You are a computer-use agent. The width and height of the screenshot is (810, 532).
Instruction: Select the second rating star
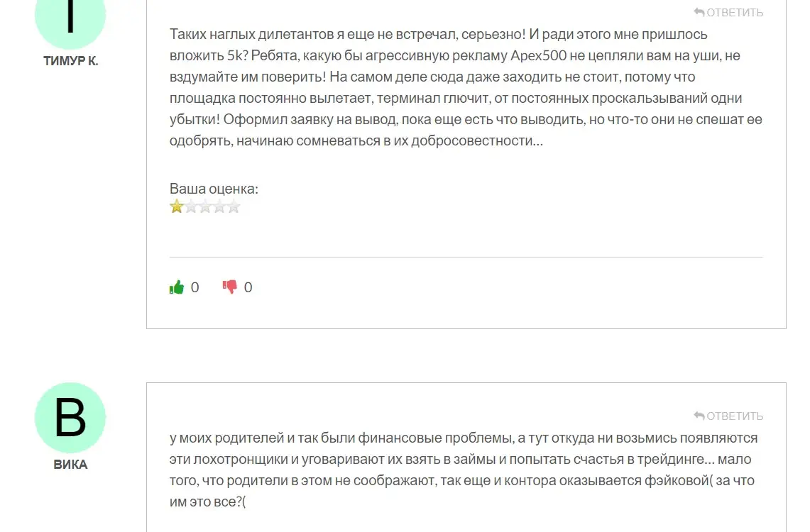(191, 206)
